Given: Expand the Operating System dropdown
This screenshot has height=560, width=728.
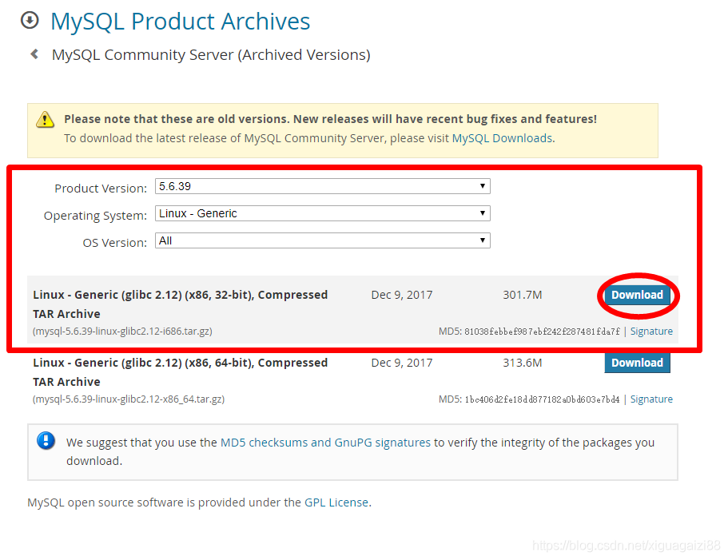Looking at the screenshot, I should click(x=322, y=213).
